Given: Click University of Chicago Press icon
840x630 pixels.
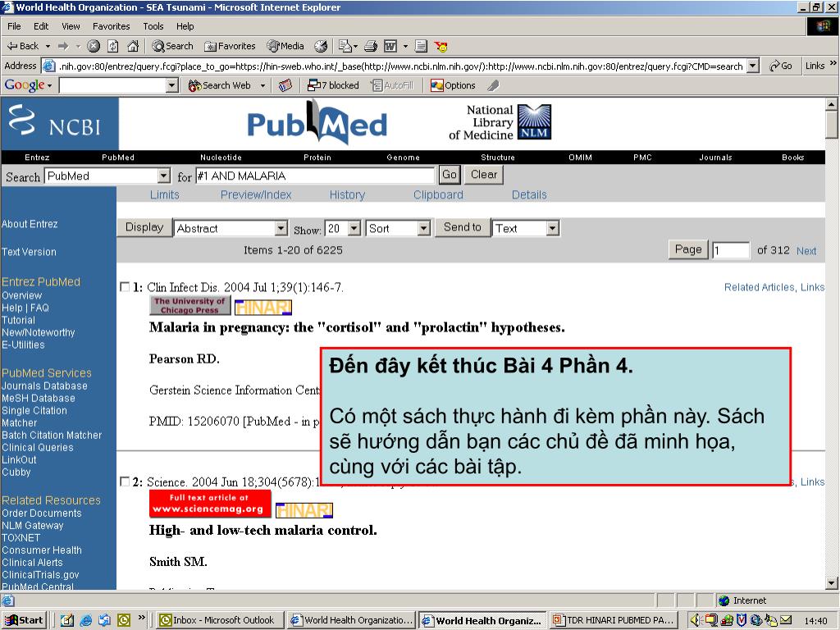Looking at the screenshot, I should 190,305.
